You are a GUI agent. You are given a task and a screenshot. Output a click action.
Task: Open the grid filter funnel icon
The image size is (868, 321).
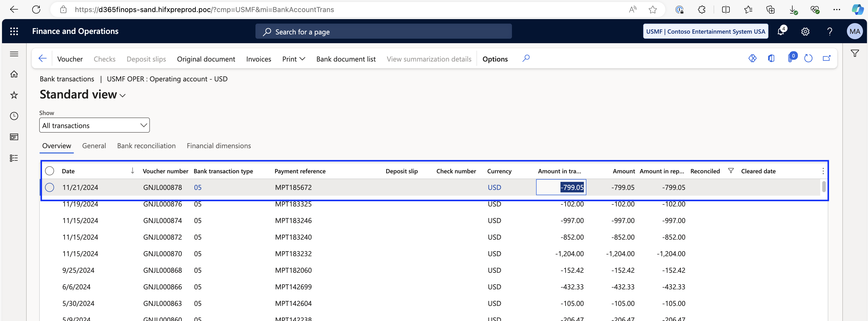tap(855, 53)
